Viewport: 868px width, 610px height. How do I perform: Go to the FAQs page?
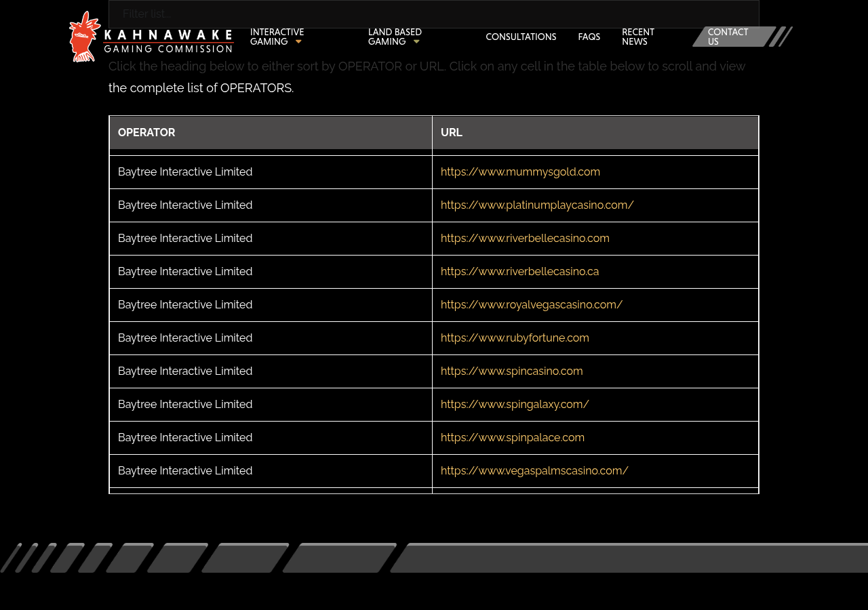point(589,37)
